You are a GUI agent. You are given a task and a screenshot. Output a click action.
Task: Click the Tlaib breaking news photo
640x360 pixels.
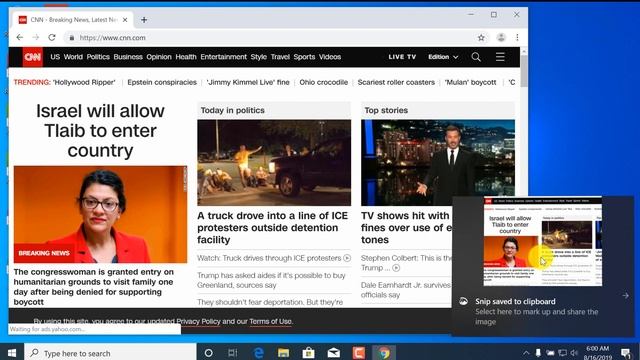pos(100,214)
